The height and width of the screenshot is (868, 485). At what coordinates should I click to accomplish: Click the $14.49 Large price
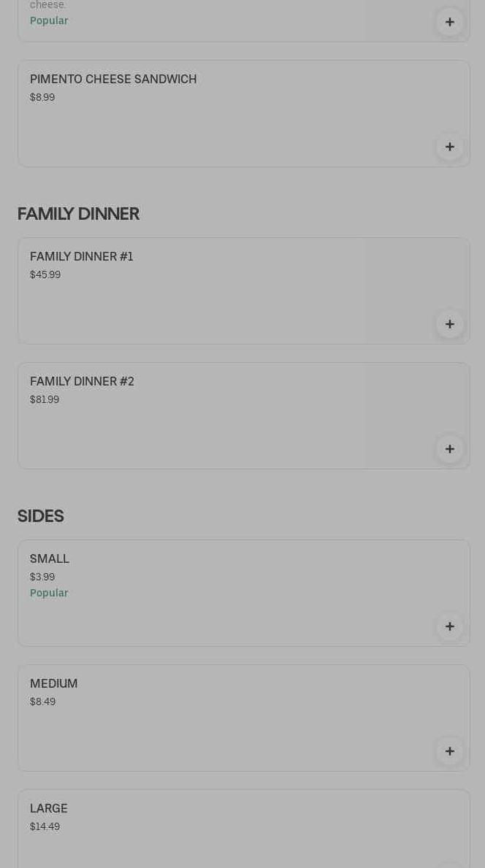tap(45, 826)
